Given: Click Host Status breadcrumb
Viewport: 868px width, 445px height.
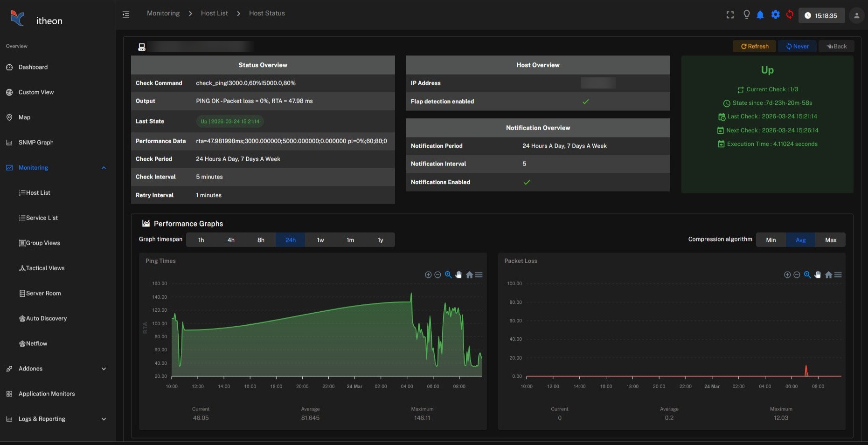Looking at the screenshot, I should click(x=267, y=14).
